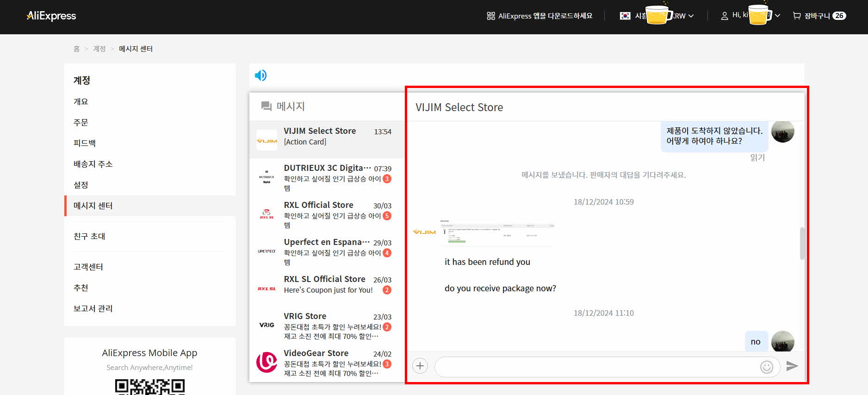Open 보고서 관리 in the sidebar
Screen dimensions: 868x395
(x=93, y=308)
